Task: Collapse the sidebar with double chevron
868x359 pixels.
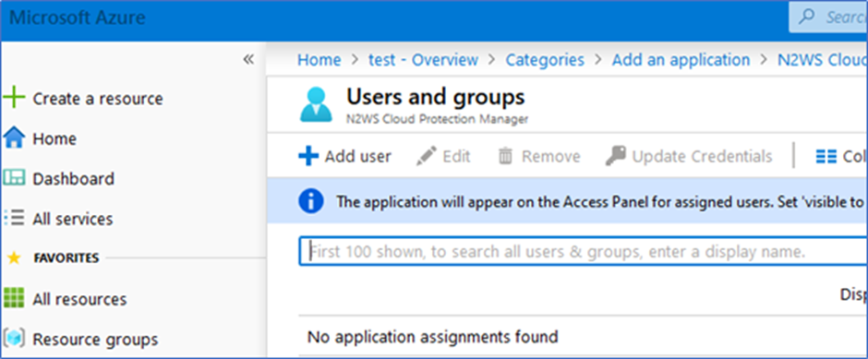Action: tap(248, 60)
